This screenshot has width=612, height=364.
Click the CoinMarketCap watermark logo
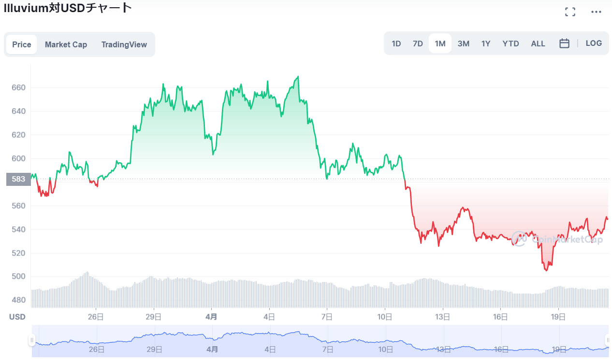tap(557, 238)
